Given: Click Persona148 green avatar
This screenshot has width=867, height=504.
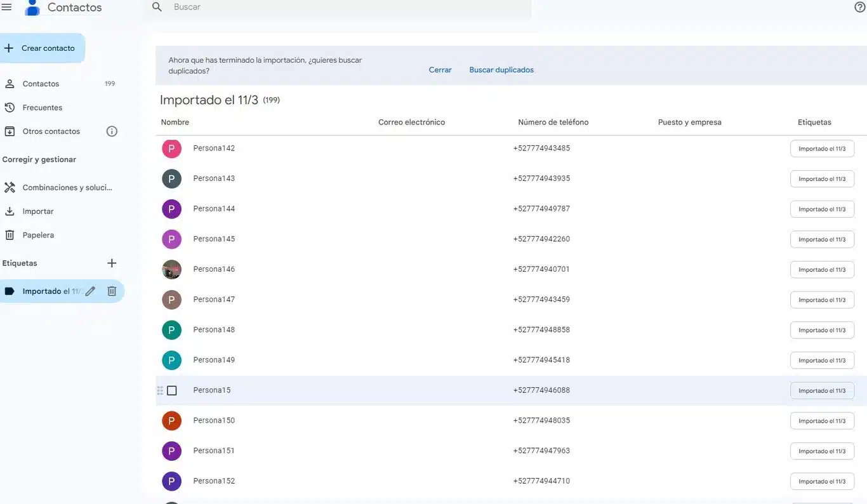Looking at the screenshot, I should pos(171,330).
